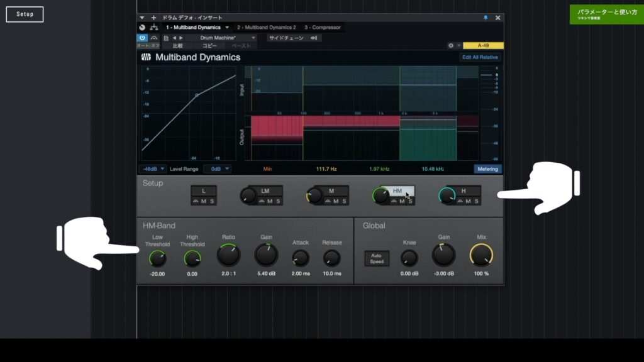Click the PreSonus logo beside Multiband Dynamics
The height and width of the screenshot is (362, 644).
[146, 57]
